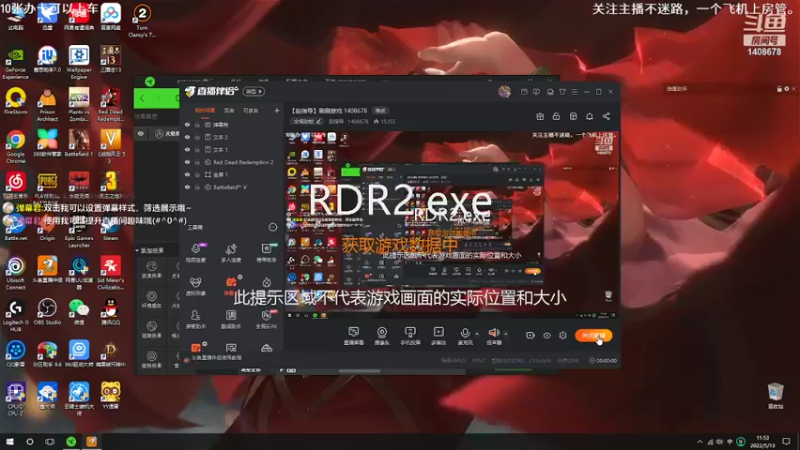The width and height of the screenshot is (800, 450).
Task: Open the Windows Start menu
Action: click(10, 442)
